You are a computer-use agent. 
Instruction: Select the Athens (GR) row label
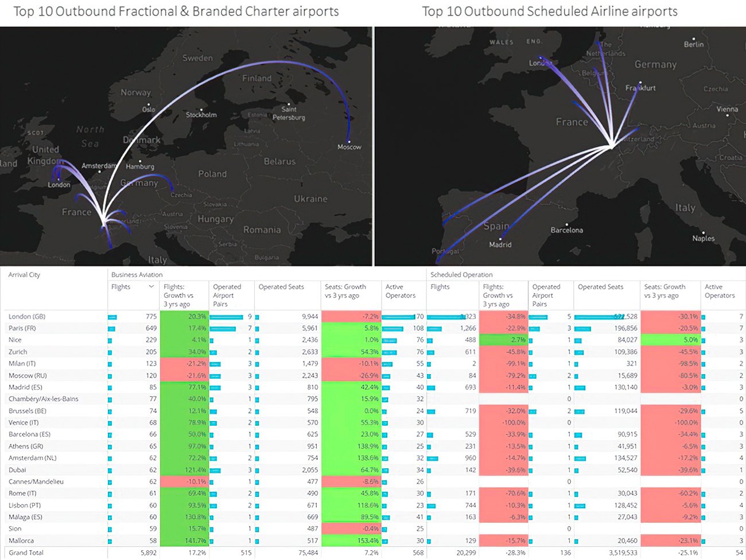tap(26, 446)
